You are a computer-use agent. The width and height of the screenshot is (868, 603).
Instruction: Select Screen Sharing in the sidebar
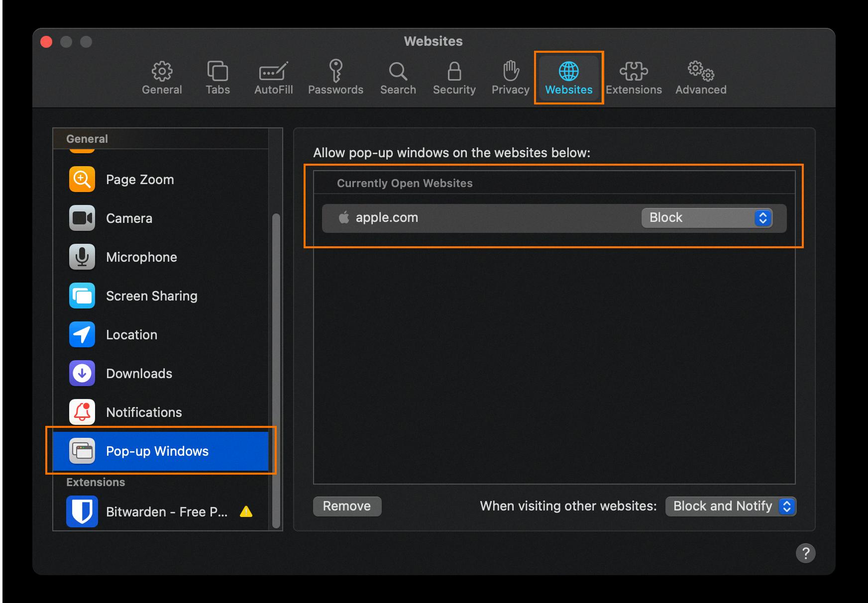(x=151, y=296)
